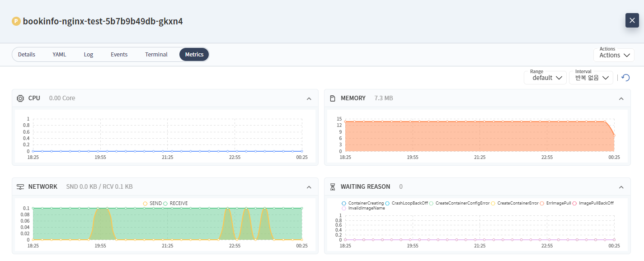Click the yellow P pod icon
This screenshot has height=261, width=644.
point(16,21)
